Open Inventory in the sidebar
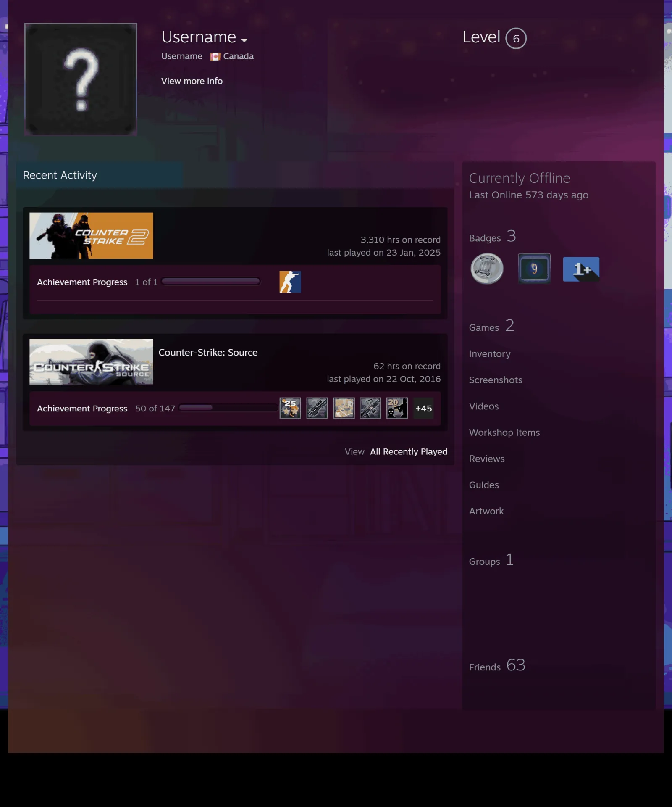Screen dimensions: 672x807 click(x=490, y=354)
